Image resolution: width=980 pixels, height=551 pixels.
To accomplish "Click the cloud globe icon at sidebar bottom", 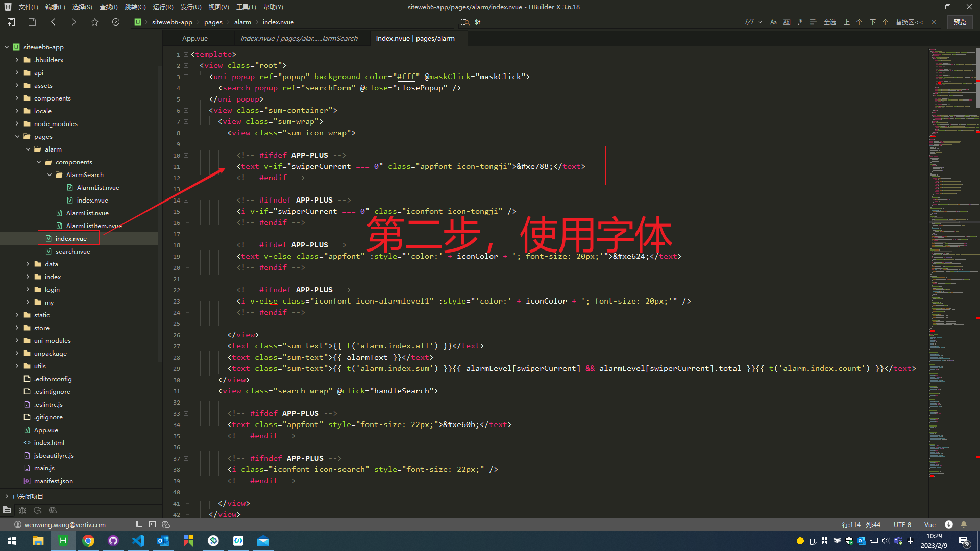I will coord(53,510).
